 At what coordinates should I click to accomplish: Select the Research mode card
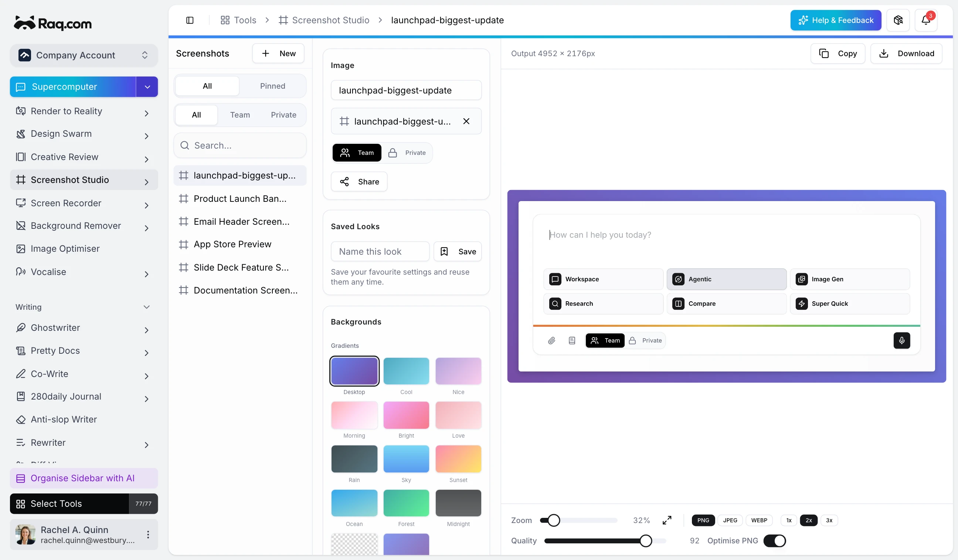coord(603,303)
